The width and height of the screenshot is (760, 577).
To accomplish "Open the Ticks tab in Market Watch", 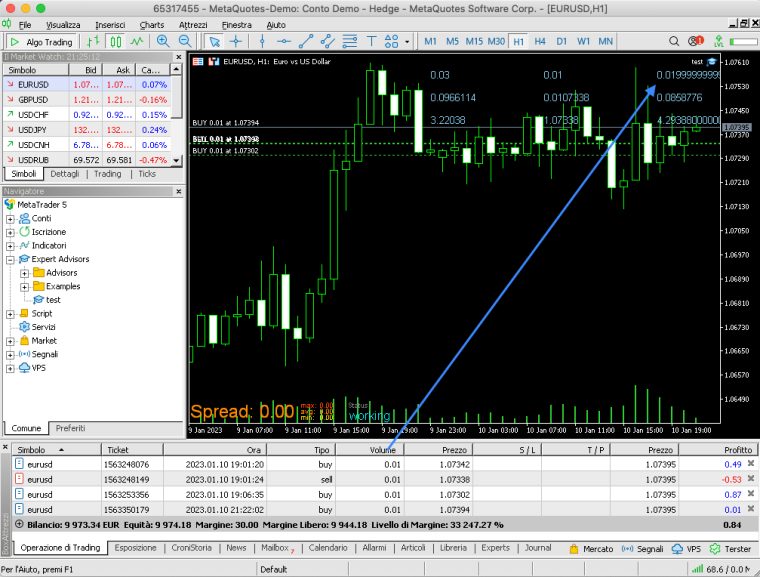I will coord(147,174).
